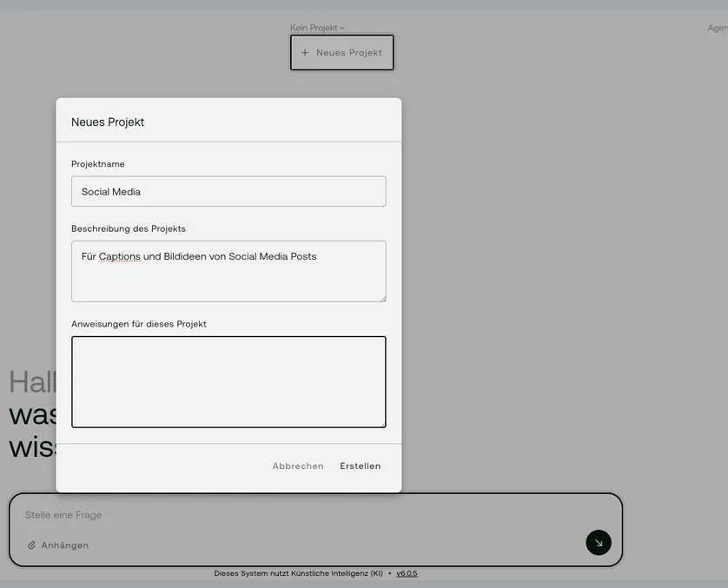Click the plus icon beside Neues Projekt
728x588 pixels.
pos(305,53)
